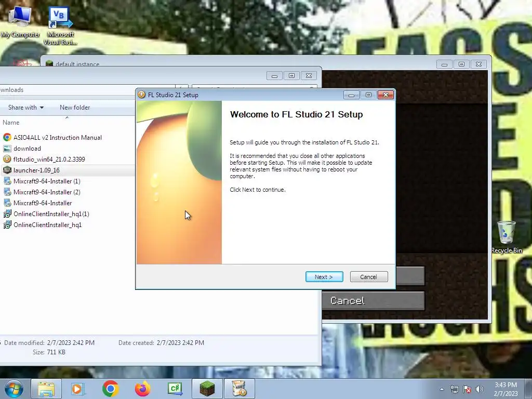Screen dimensions: 532x399
Task: Open the Share with dropdown in Explorer
Action: point(26,108)
